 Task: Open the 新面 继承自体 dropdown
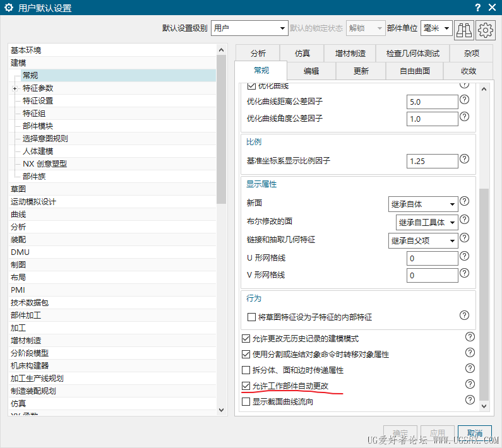422,204
